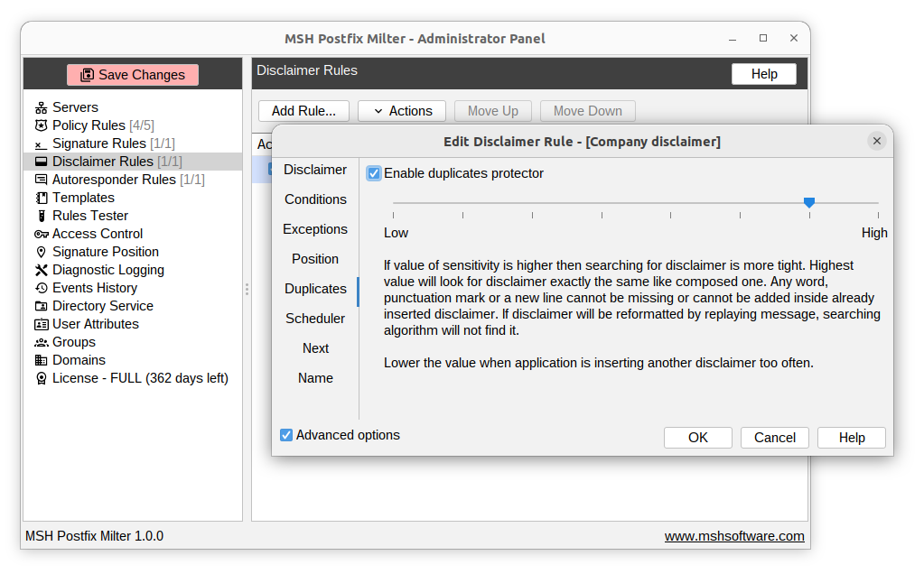924x574 pixels.
Task: Disable the duplicates protector checkbox
Action: pyautogui.click(x=374, y=173)
